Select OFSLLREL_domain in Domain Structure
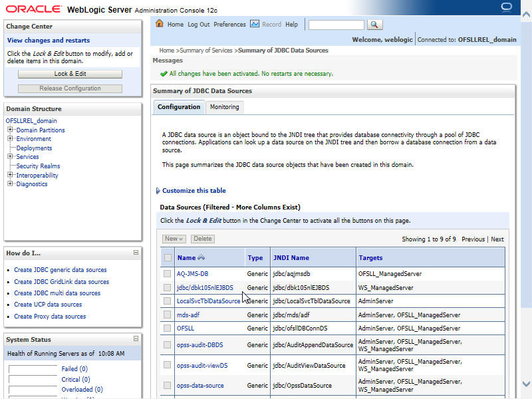This screenshot has width=532, height=399. click(x=31, y=121)
